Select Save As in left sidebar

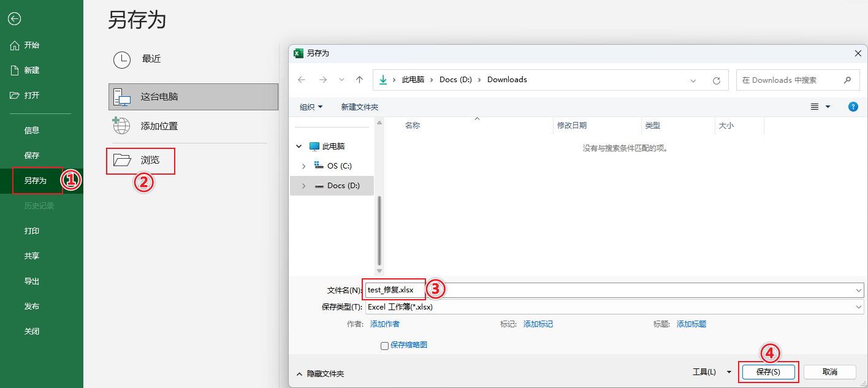click(36, 181)
